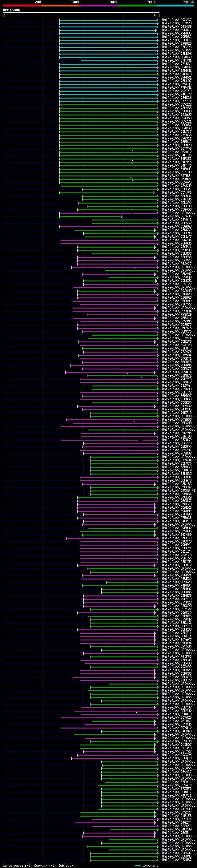Click the short cyan alignment bar of UniRef100_B7FJM1
This screenshot has width=197, height=868.
pos(119,61)
